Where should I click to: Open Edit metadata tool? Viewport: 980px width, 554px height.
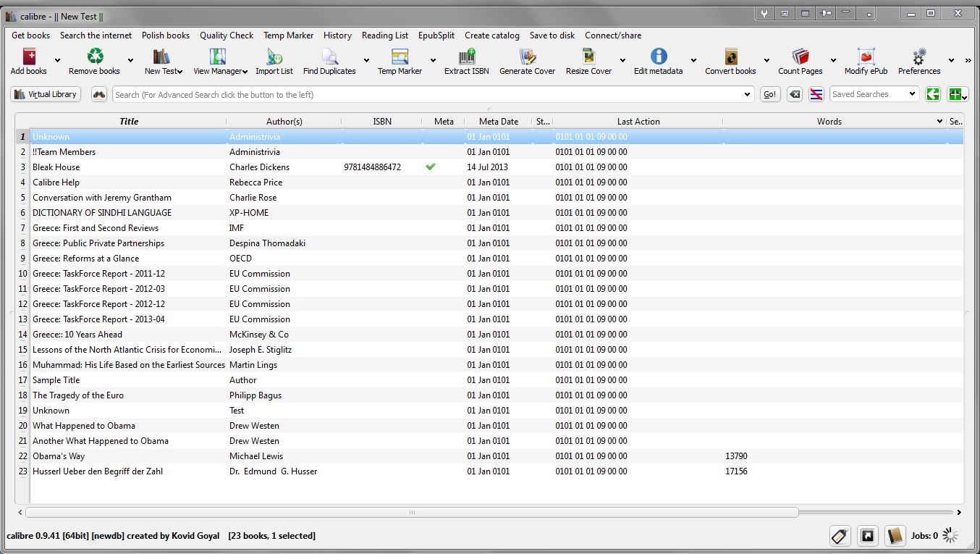pos(658,56)
